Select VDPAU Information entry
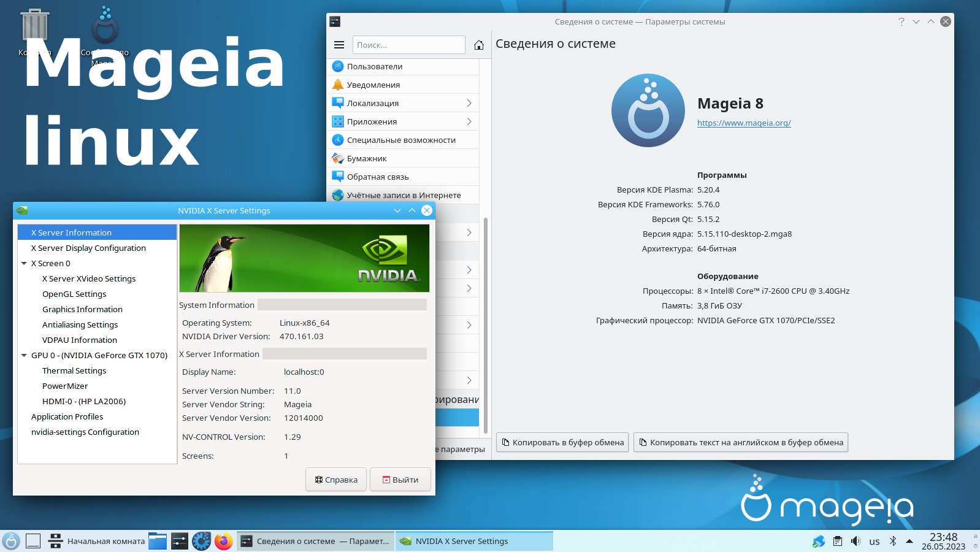The image size is (980, 552). coord(80,340)
